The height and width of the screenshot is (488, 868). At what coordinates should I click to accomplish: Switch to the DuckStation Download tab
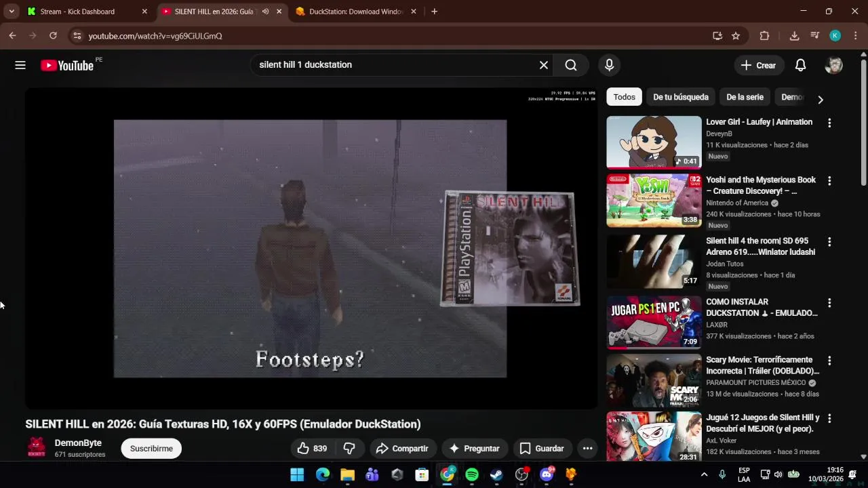355,12
